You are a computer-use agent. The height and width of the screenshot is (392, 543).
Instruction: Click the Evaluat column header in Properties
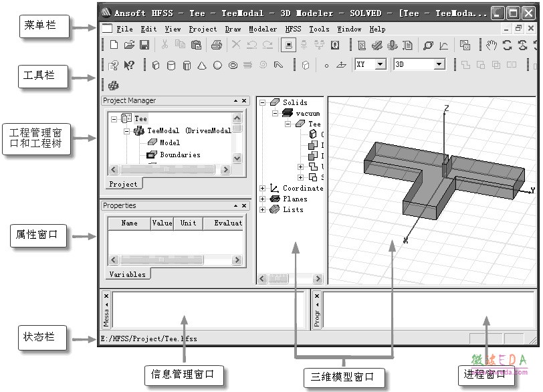224,223
